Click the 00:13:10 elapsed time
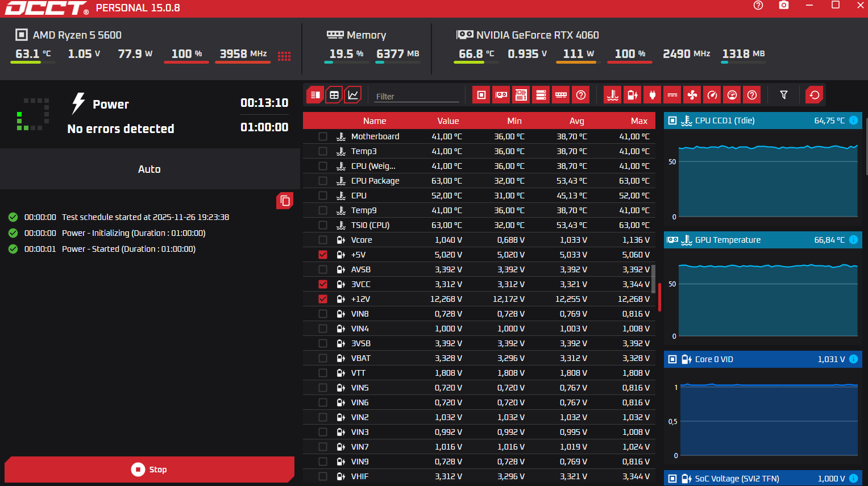 [264, 103]
